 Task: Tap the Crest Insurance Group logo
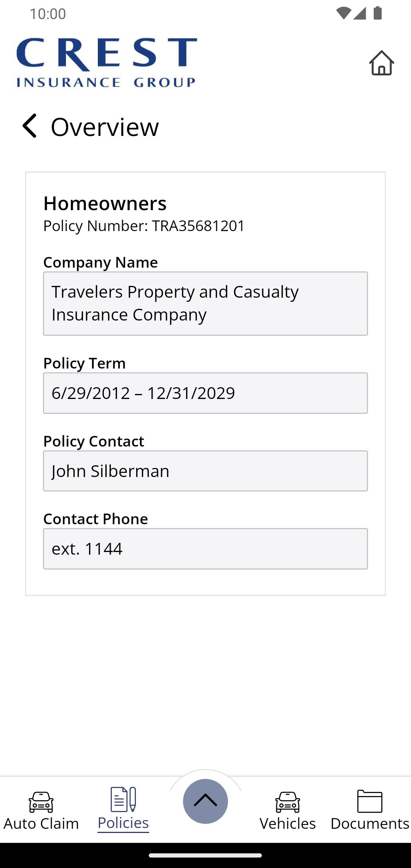(x=107, y=62)
